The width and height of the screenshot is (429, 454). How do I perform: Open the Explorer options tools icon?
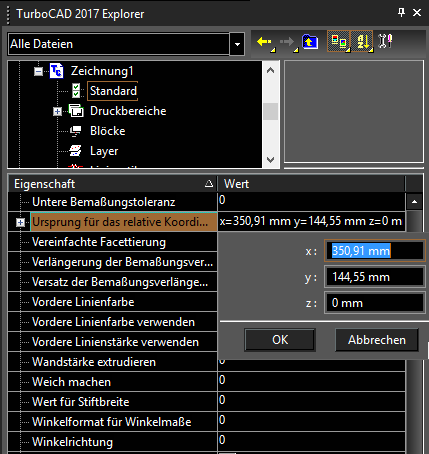[385, 41]
